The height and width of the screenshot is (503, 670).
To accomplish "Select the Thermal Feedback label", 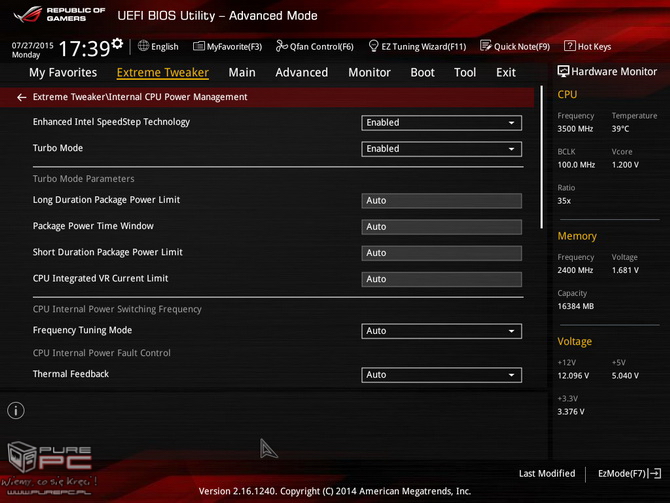I will pos(71,374).
